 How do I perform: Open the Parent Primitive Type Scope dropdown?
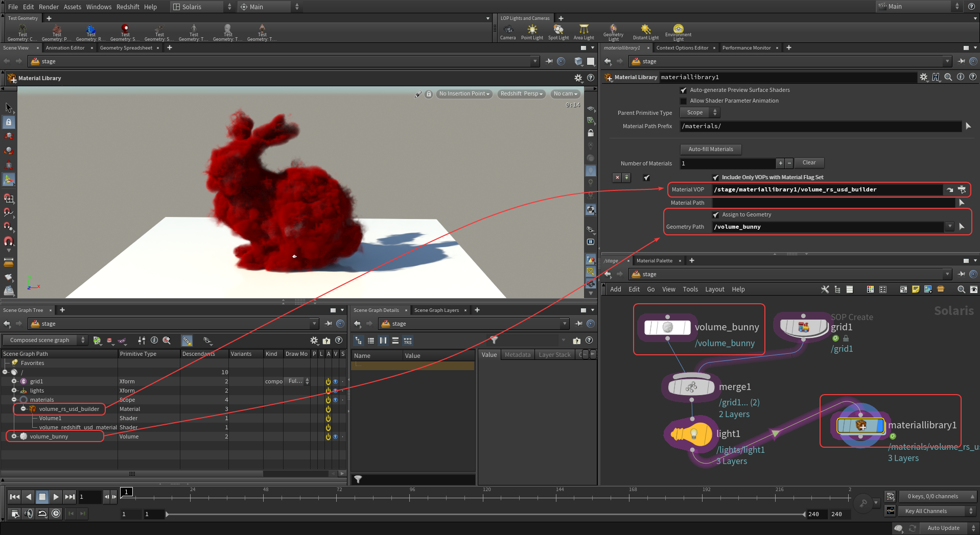point(699,113)
